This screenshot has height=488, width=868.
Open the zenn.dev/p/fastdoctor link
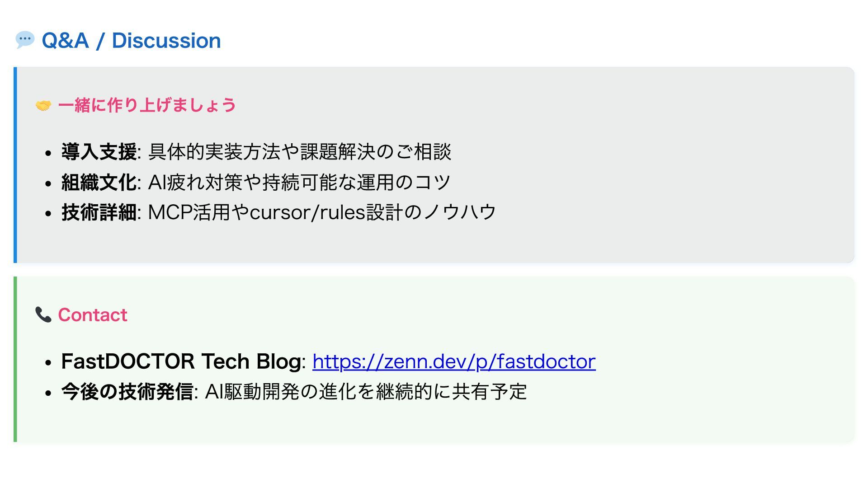tap(454, 361)
